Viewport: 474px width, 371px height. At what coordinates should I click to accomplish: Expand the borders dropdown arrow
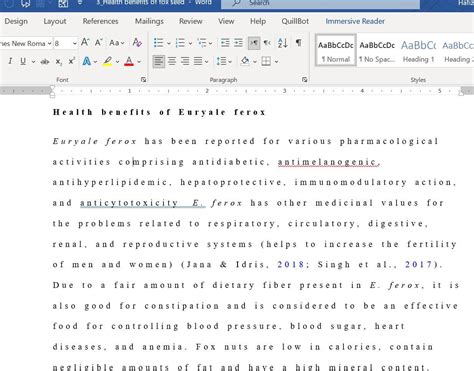coord(276,62)
